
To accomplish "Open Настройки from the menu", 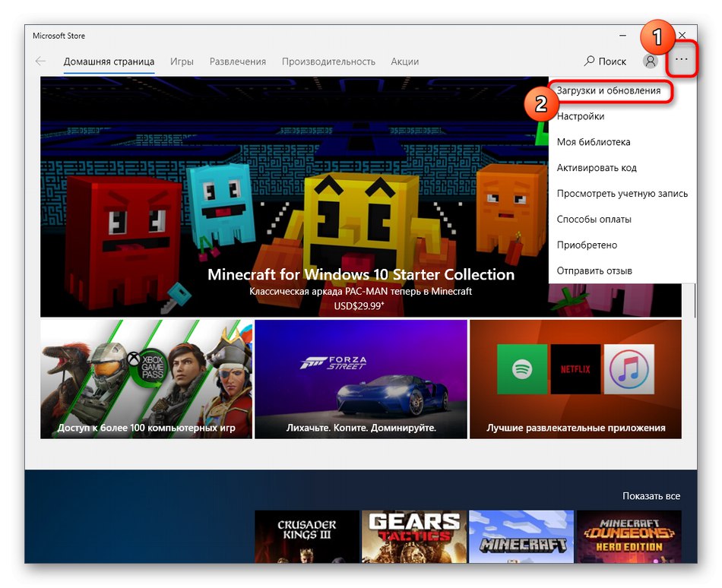I will click(622, 116).
